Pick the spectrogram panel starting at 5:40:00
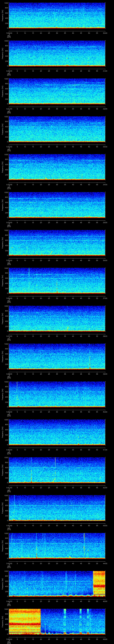 tap(57, 432)
